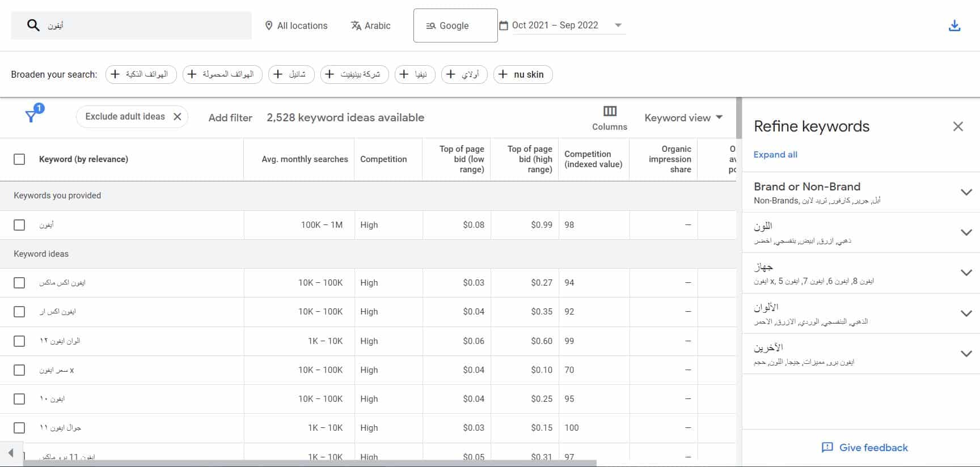Check the سعر ايفون x row
This screenshot has width=980, height=467.
click(19, 370)
